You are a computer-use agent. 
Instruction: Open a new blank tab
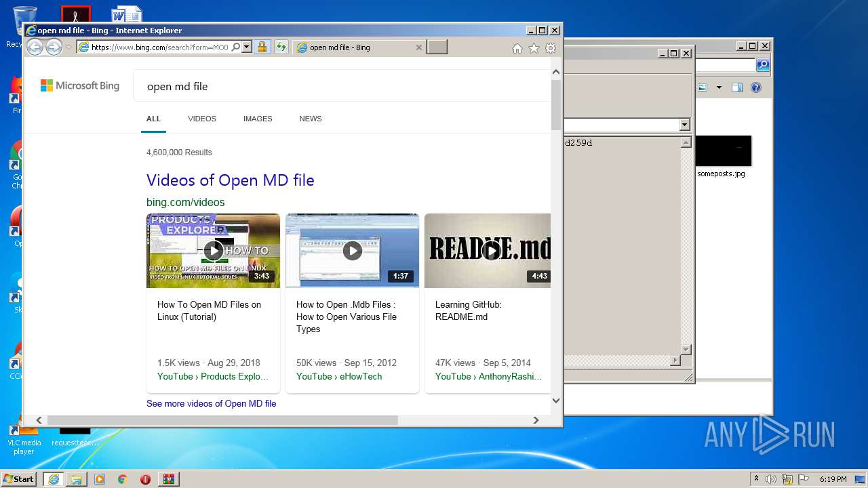[437, 47]
